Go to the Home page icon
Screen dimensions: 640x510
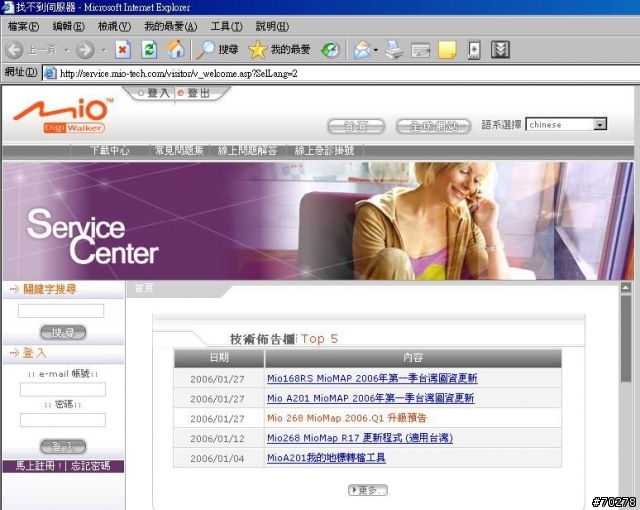coord(176,50)
